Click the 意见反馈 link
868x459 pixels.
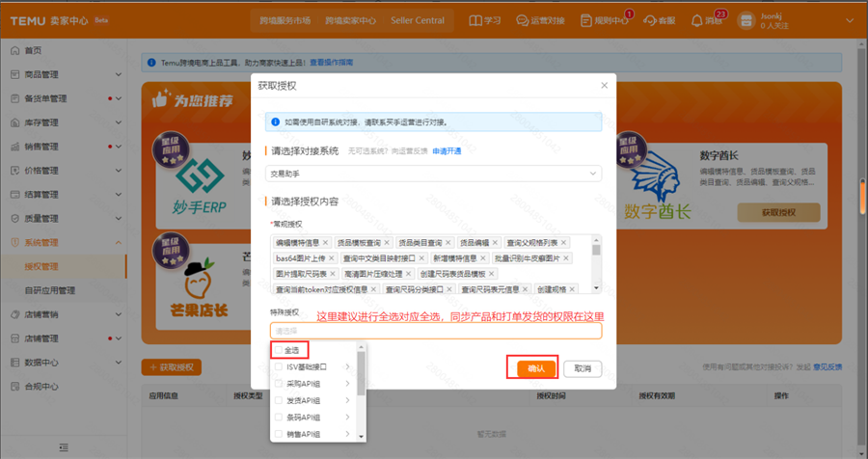coord(827,366)
